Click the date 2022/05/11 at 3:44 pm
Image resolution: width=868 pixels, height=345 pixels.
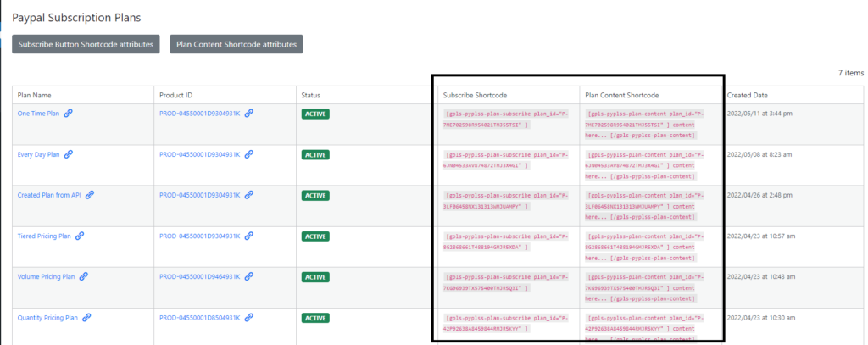[x=759, y=114]
